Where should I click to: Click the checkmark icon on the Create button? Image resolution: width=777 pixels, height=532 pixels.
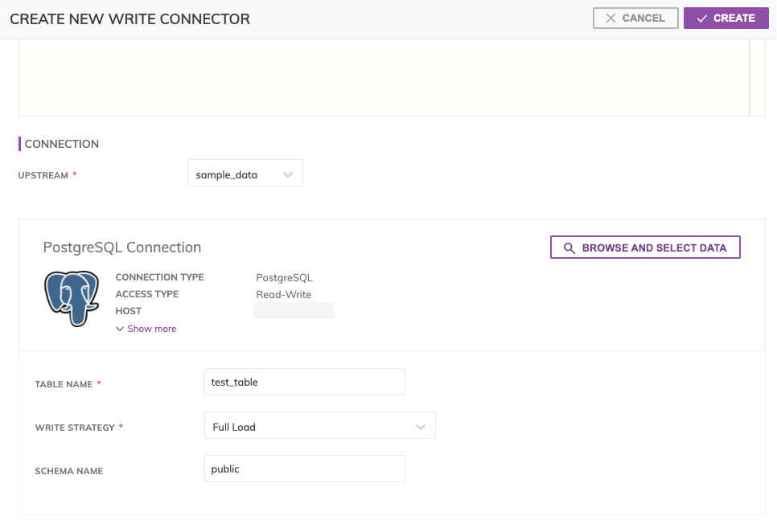point(702,18)
